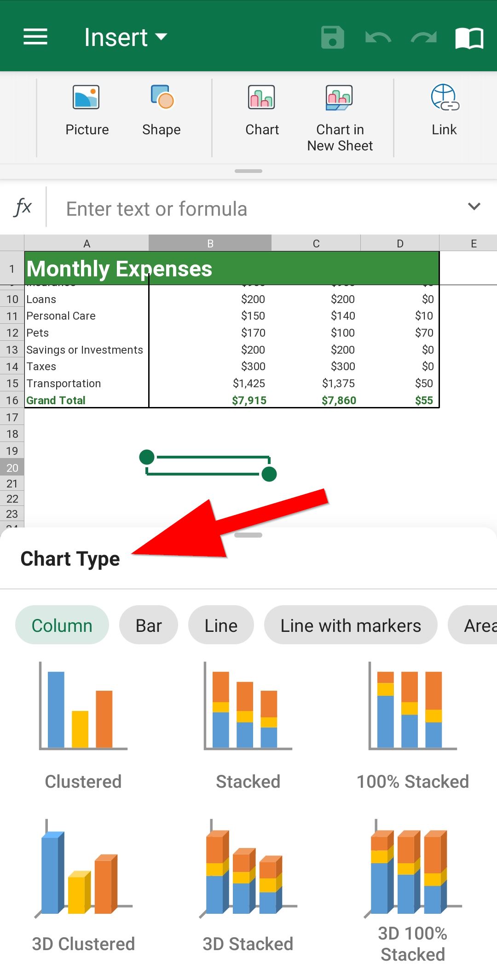This screenshot has width=497, height=980.
Task: Select the Grand Total label cell
Action: click(x=87, y=400)
